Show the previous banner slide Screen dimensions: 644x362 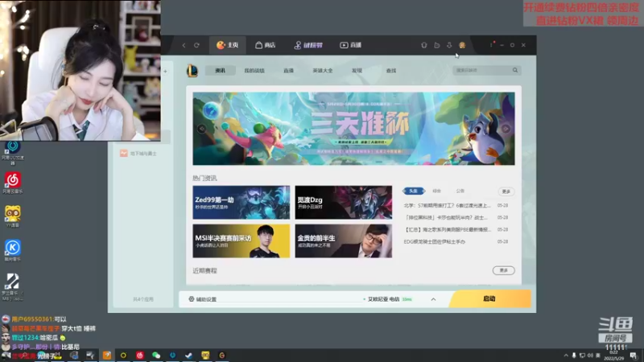click(202, 129)
